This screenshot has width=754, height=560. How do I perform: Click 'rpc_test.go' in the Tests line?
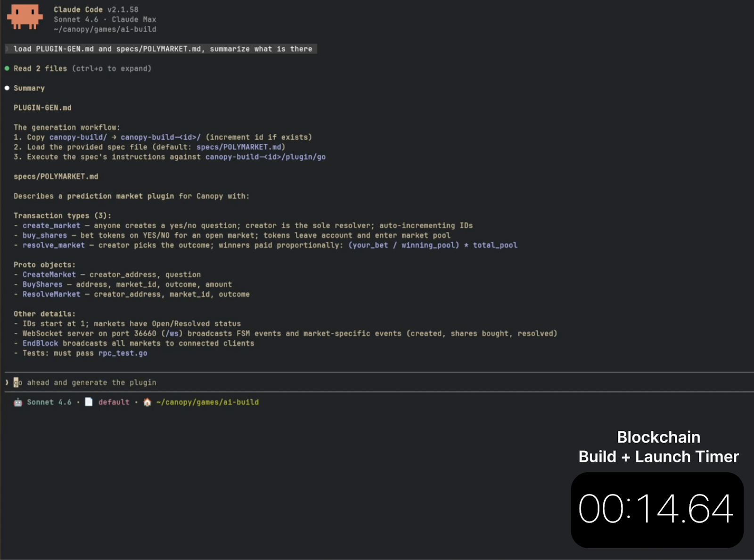pyautogui.click(x=123, y=353)
